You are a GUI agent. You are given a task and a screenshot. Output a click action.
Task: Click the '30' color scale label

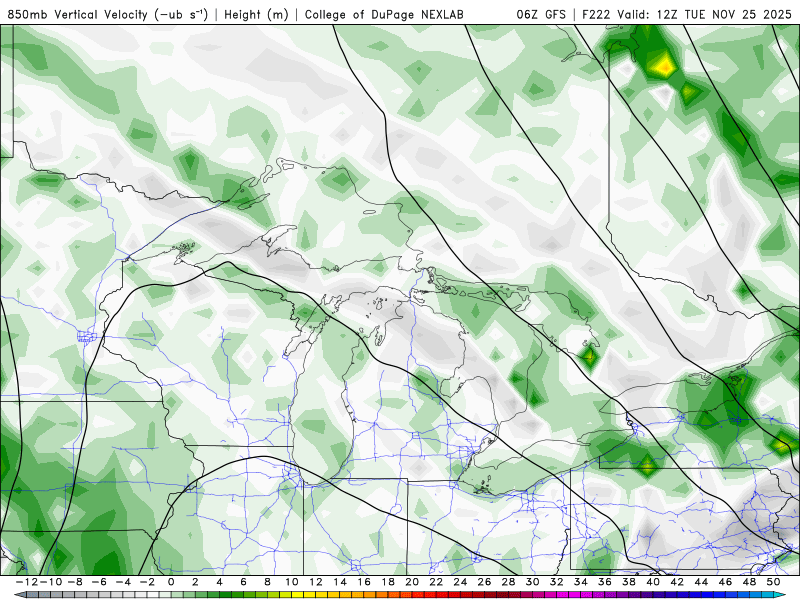pos(532,582)
